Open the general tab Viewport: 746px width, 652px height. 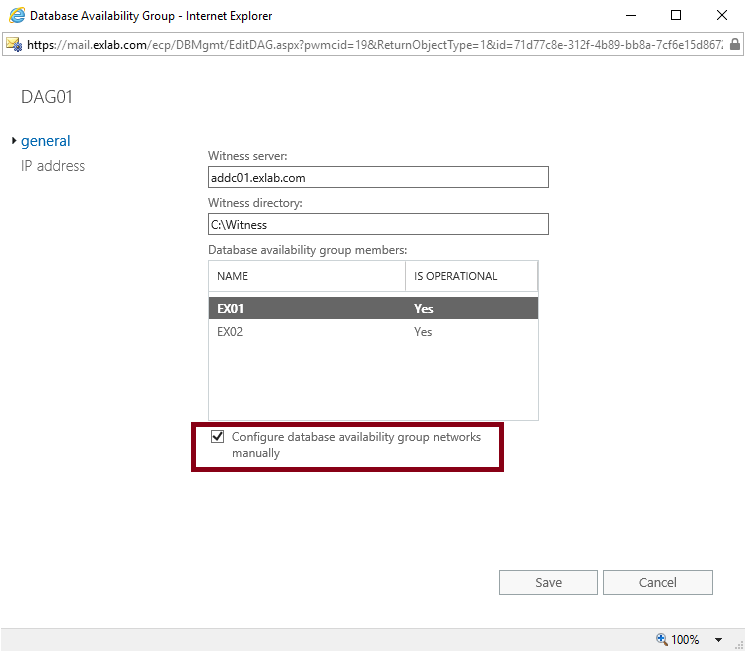point(46,141)
